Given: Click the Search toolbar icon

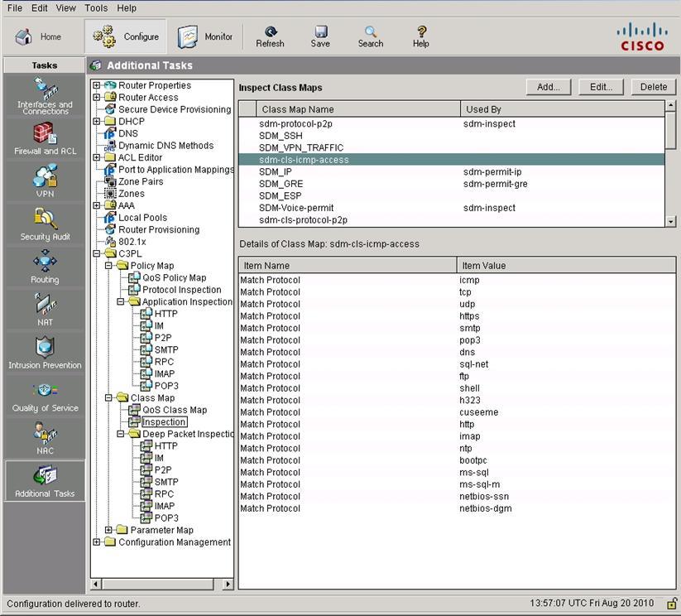Looking at the screenshot, I should (x=371, y=37).
